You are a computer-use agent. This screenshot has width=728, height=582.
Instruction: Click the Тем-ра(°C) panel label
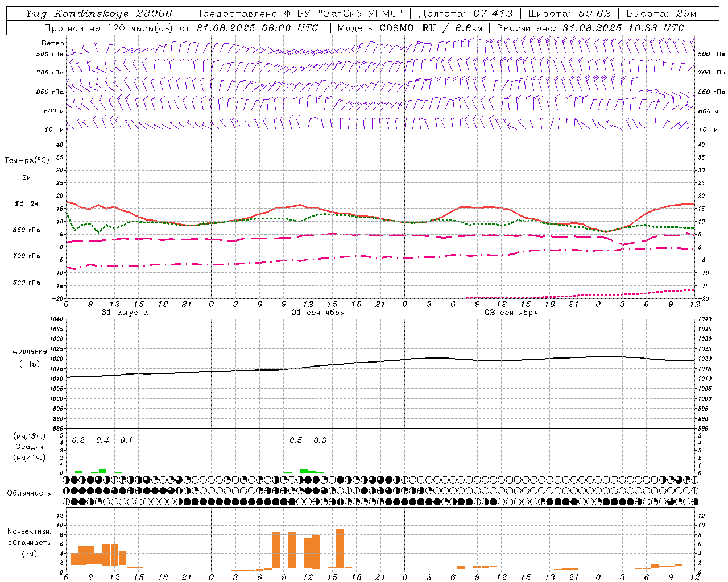27,160
